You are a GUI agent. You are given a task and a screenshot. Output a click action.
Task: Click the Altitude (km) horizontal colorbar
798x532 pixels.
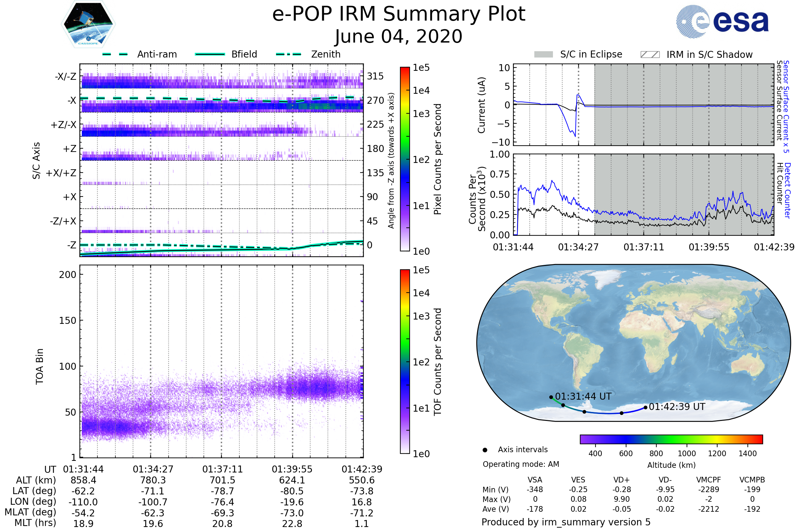(671, 439)
